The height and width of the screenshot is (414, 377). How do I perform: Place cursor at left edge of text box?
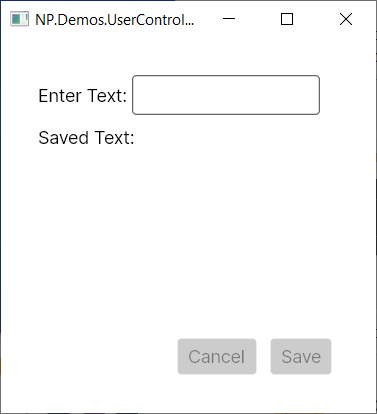(x=137, y=95)
